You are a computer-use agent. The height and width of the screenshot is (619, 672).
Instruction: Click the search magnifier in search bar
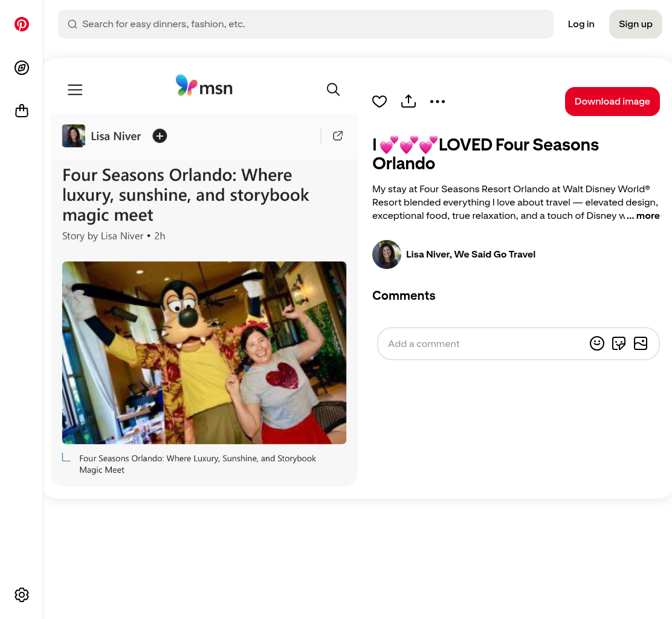pos(73,24)
